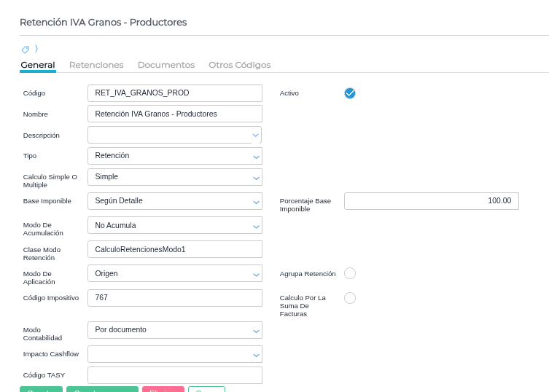Toggle Calculo Por La Suma De Facturas

350,298
